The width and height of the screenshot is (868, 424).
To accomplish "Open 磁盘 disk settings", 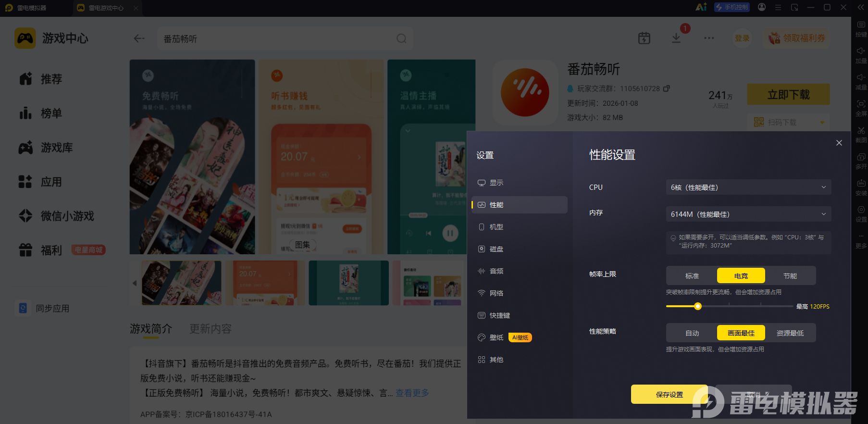I will [520, 249].
